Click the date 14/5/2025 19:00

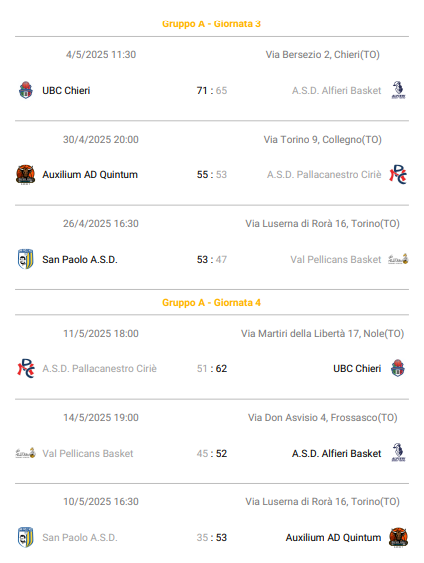click(101, 418)
